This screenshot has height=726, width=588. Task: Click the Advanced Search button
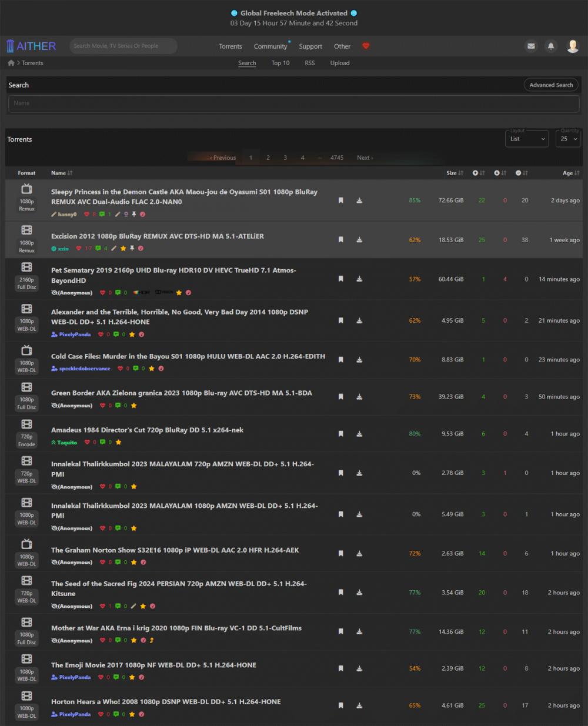(550, 85)
